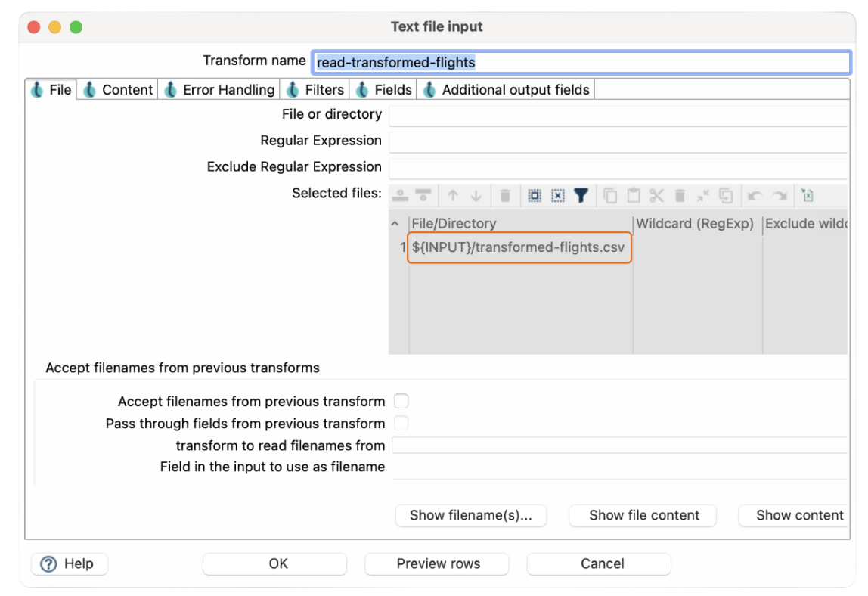The height and width of the screenshot is (596, 868).
Task: Click the inward arrows icon
Action: (702, 196)
